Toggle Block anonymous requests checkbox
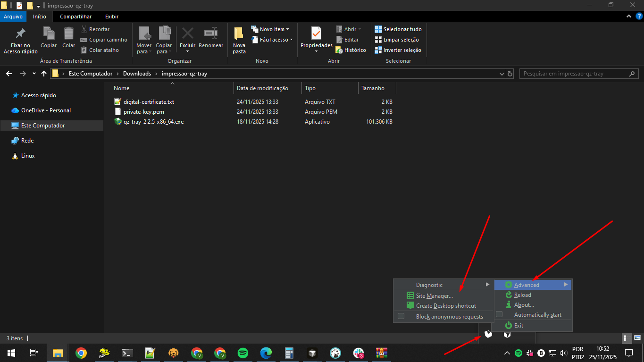Image resolution: width=644 pixels, height=362 pixels. point(401,317)
